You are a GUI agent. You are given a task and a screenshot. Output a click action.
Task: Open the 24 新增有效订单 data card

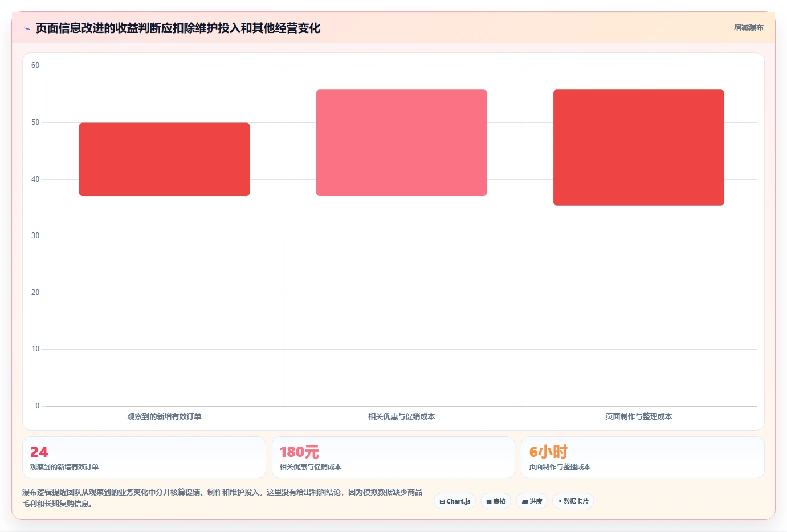coord(144,457)
